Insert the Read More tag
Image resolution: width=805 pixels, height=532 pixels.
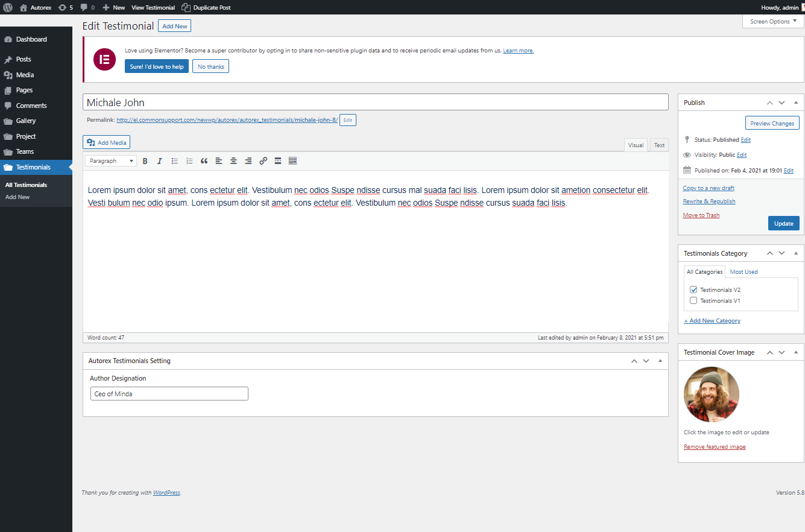tap(278, 161)
